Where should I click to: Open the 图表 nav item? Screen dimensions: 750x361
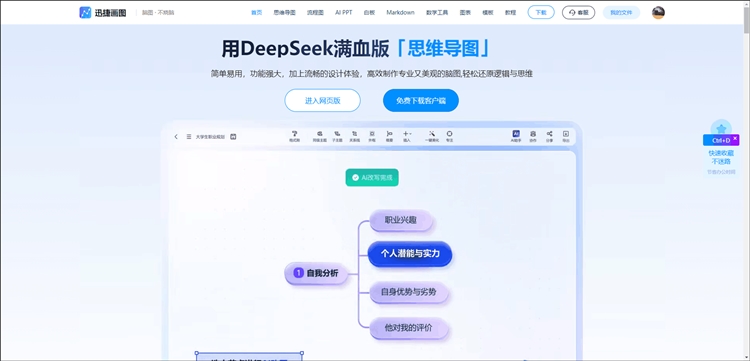[465, 13]
